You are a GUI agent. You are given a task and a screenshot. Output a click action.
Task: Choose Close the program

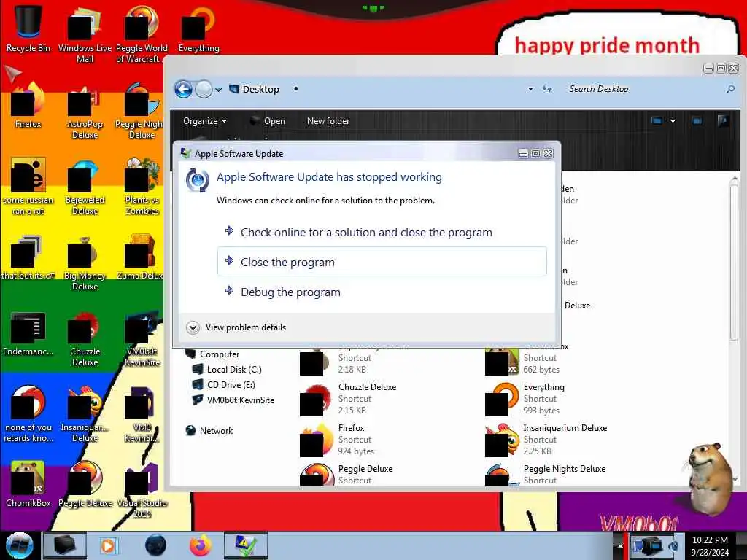pyautogui.click(x=382, y=262)
